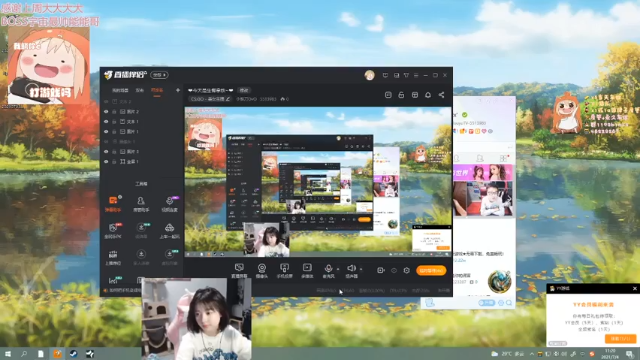640x360 pixels.
Task: Open the 房管助手 person tool icon
Action: coord(141,203)
